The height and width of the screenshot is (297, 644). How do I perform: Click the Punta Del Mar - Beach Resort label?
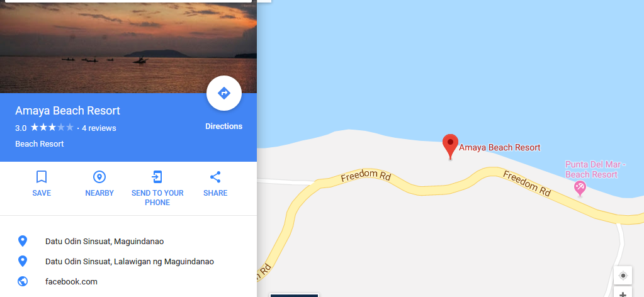click(595, 169)
